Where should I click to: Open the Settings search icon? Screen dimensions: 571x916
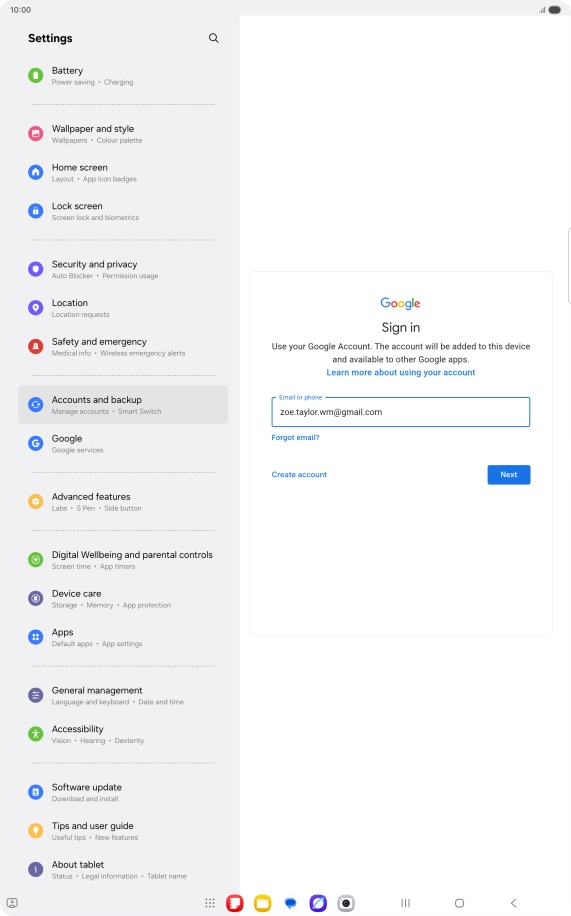point(213,38)
